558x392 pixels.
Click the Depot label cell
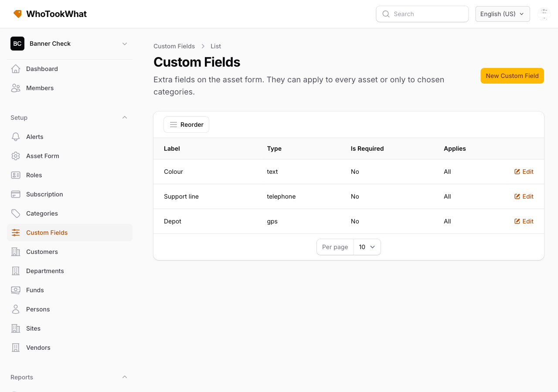(173, 221)
